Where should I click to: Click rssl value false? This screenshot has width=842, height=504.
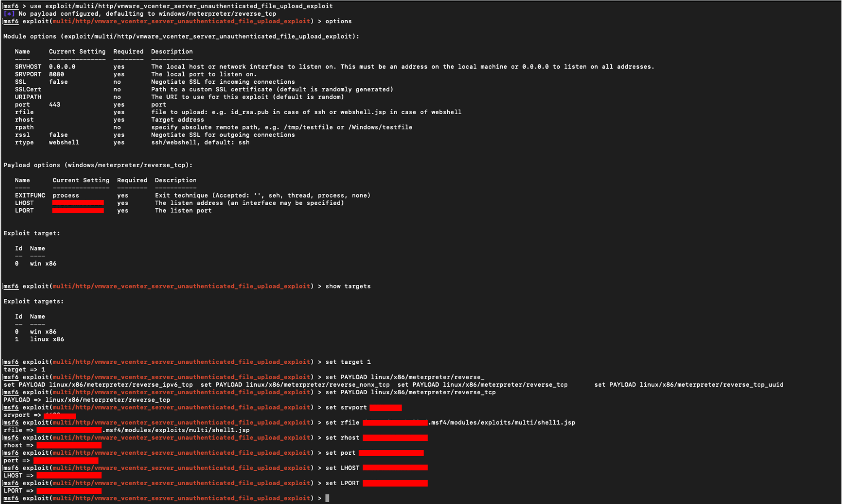[58, 135]
